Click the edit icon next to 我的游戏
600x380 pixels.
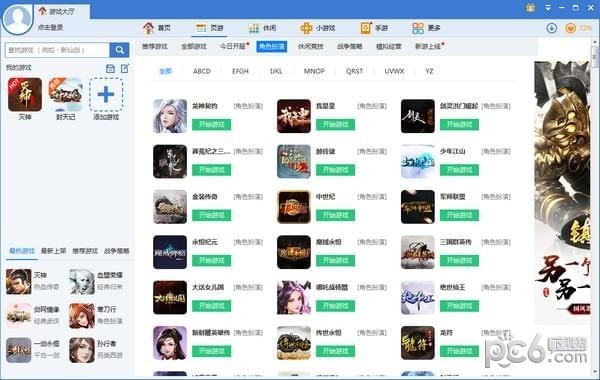pyautogui.click(x=125, y=68)
